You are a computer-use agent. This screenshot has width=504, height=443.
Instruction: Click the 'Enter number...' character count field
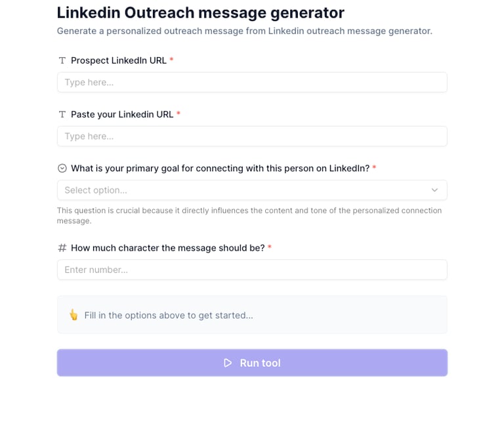pos(252,270)
